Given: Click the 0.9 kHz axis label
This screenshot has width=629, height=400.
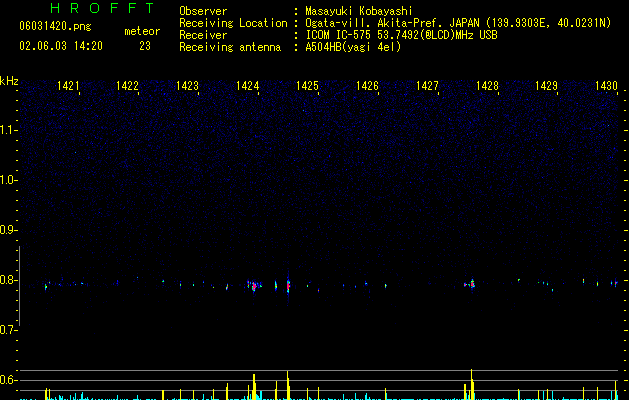Looking at the screenshot, I should (8, 230).
